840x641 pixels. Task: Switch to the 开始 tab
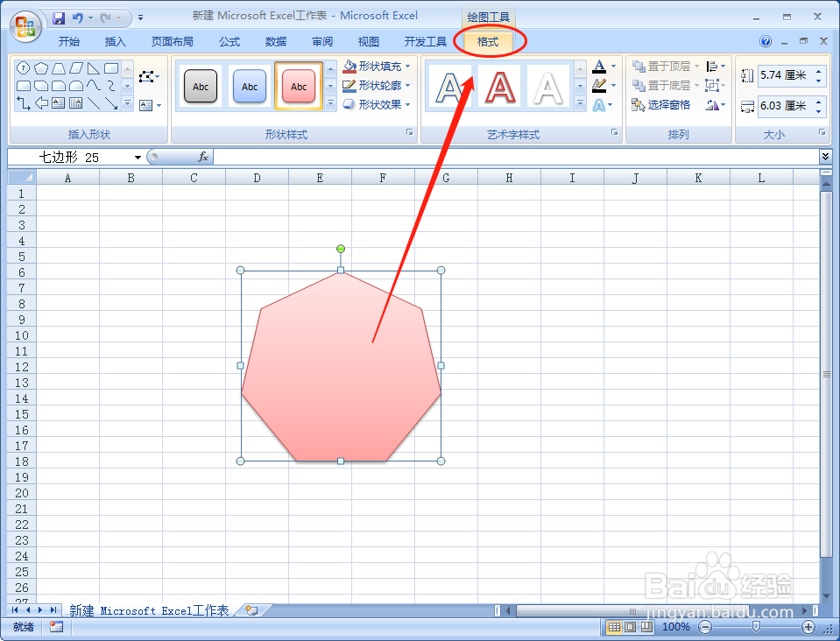(69, 42)
